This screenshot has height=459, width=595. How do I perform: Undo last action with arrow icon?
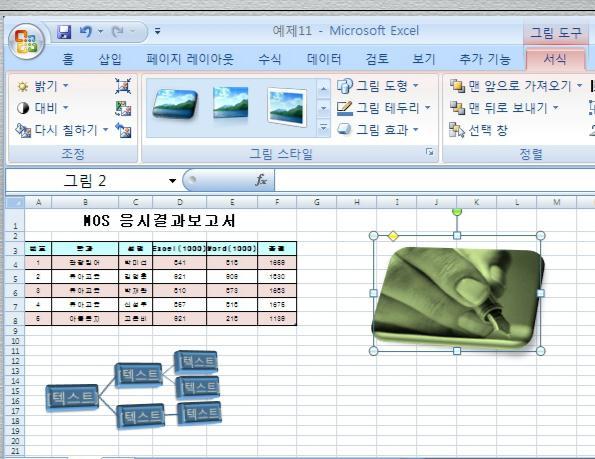coord(86,31)
